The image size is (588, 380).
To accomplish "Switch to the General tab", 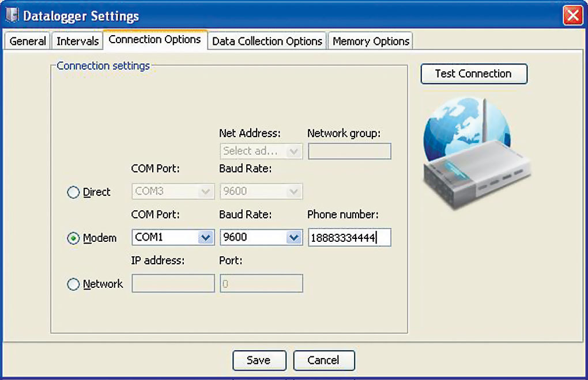I will pos(27,40).
